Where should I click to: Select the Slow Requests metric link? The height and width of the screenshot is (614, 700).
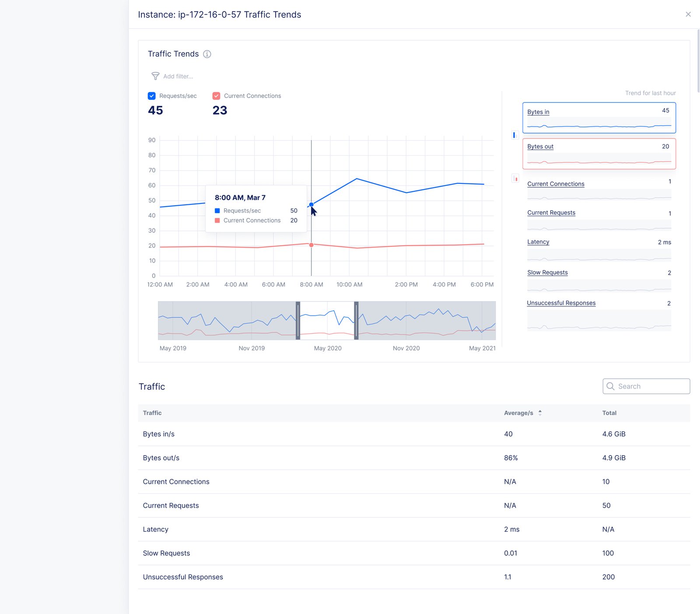pos(547,273)
